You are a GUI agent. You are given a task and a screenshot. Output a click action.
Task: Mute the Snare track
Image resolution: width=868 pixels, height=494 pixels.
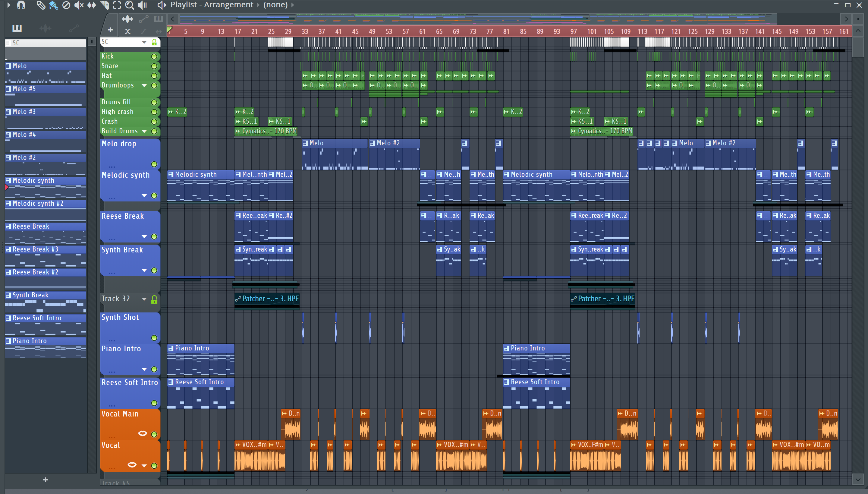(154, 66)
